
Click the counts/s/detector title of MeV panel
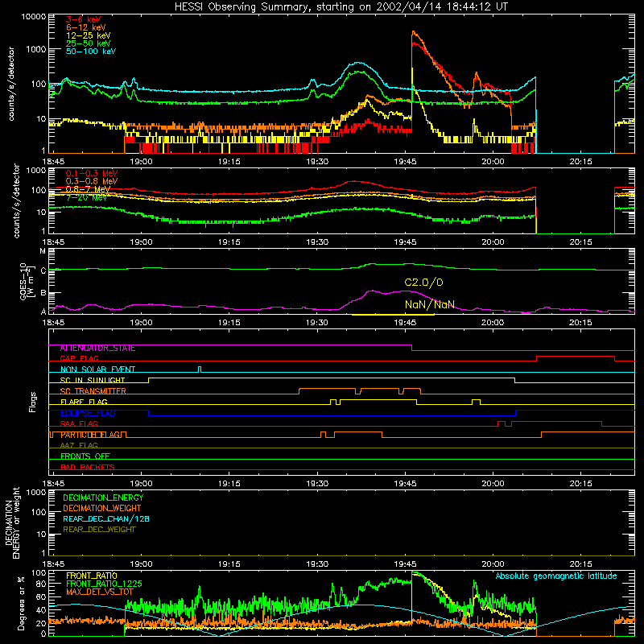coord(16,200)
